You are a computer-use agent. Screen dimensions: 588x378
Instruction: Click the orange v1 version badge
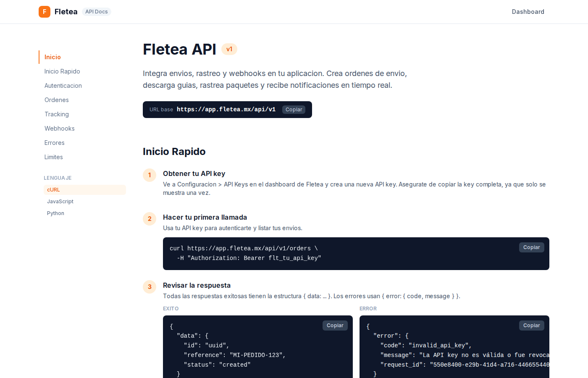coord(229,49)
